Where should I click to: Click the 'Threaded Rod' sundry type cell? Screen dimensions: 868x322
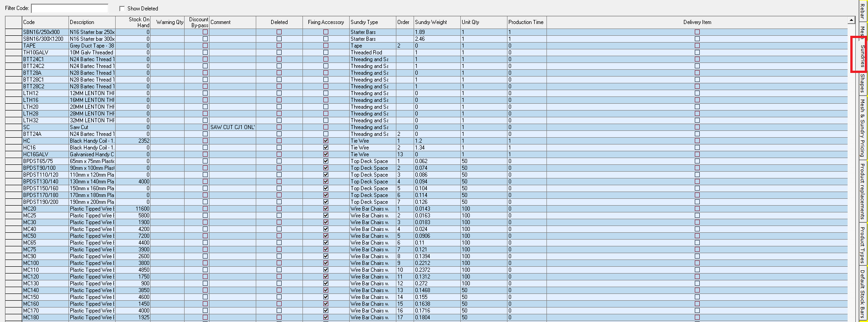(x=373, y=53)
